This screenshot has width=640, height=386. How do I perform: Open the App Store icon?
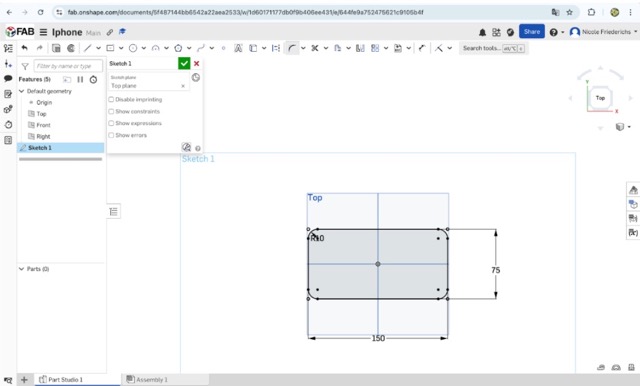click(x=496, y=32)
